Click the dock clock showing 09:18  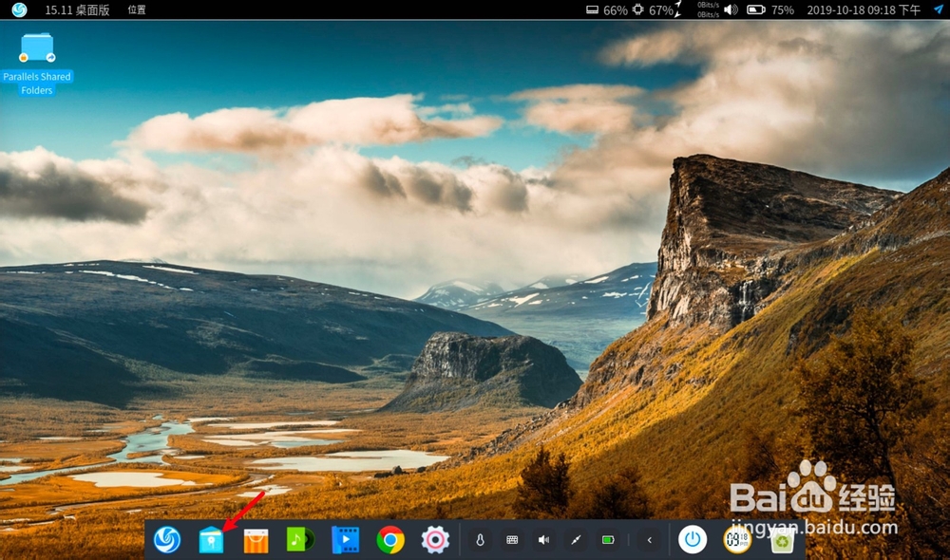point(737,539)
